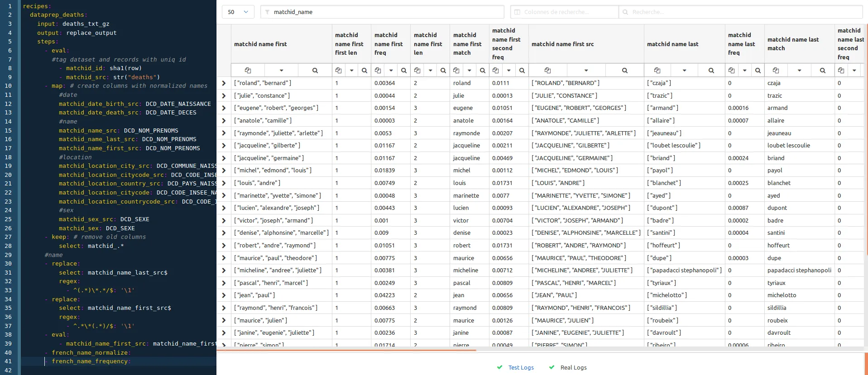Copy the 'matchid name last match' column

[x=776, y=70]
